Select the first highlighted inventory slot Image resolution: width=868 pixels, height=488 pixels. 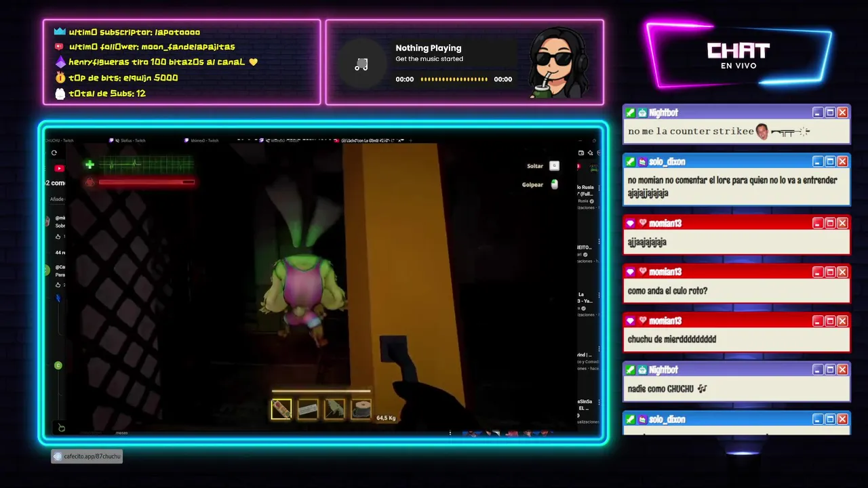(281, 409)
